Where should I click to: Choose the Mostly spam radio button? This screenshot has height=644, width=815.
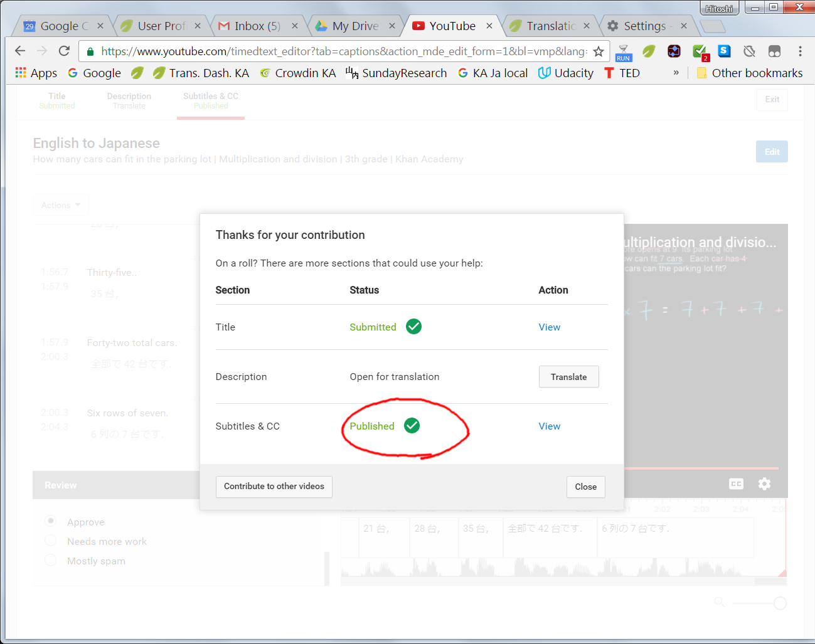(x=51, y=560)
